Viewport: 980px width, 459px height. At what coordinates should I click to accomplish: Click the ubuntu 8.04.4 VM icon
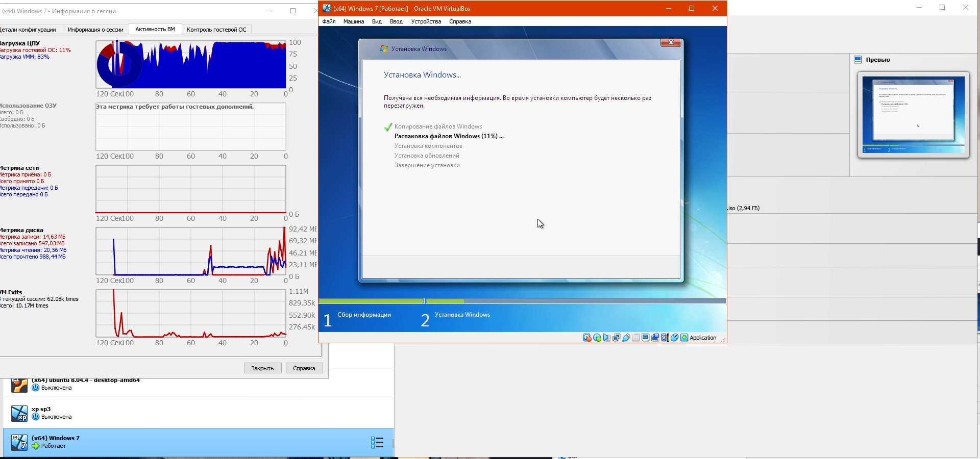coord(19,385)
